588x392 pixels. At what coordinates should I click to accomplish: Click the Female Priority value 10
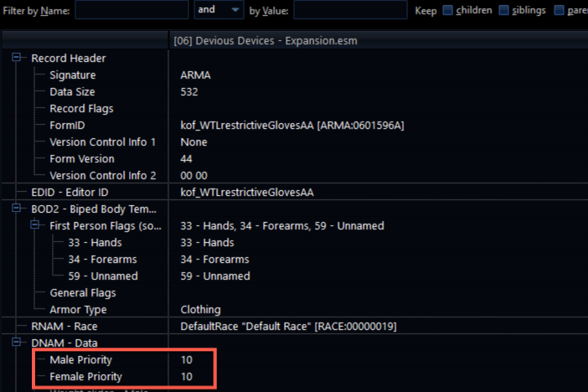point(187,377)
